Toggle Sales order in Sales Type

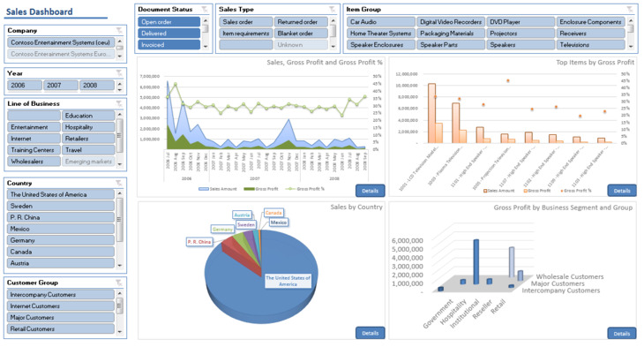click(245, 22)
